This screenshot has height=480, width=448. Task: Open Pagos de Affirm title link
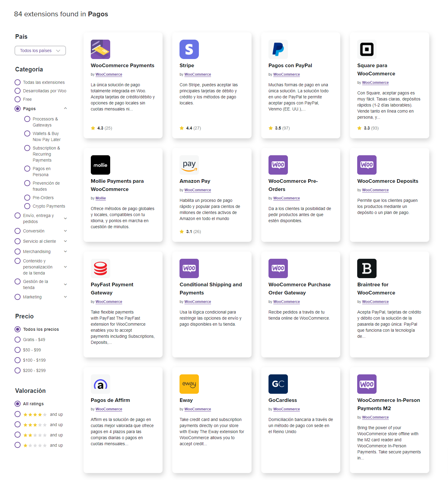point(110,400)
